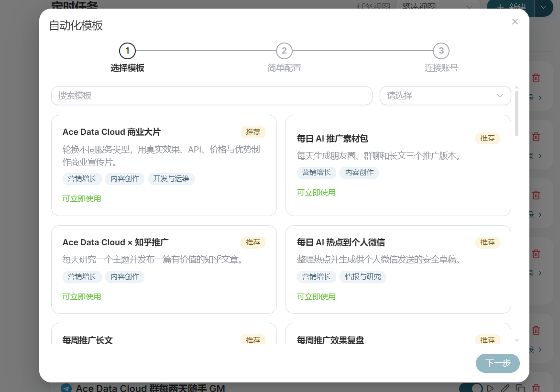Select the Ace Data Cloud 商业大片 template card
Image resolution: width=560 pixels, height=392 pixels.
click(x=164, y=165)
